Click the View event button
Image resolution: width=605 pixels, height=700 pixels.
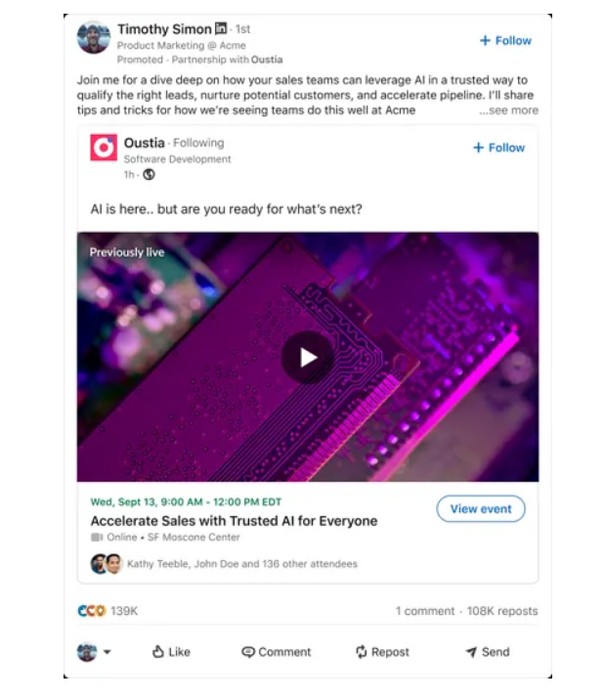point(480,508)
